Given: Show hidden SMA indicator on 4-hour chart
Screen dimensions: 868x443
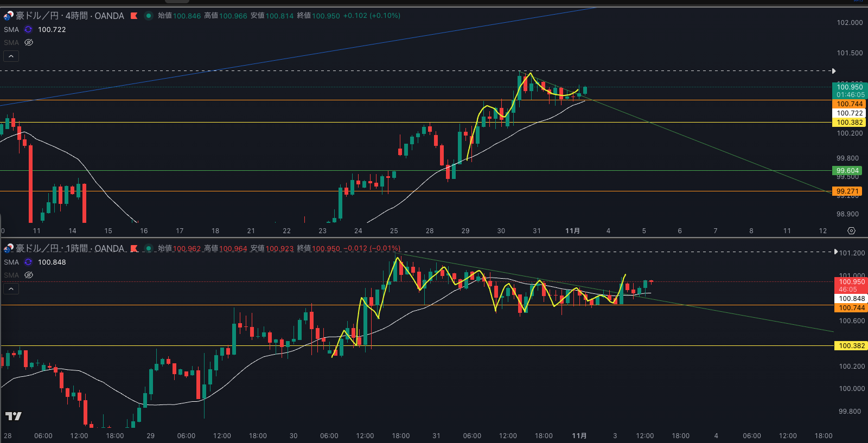Looking at the screenshot, I should (29, 42).
